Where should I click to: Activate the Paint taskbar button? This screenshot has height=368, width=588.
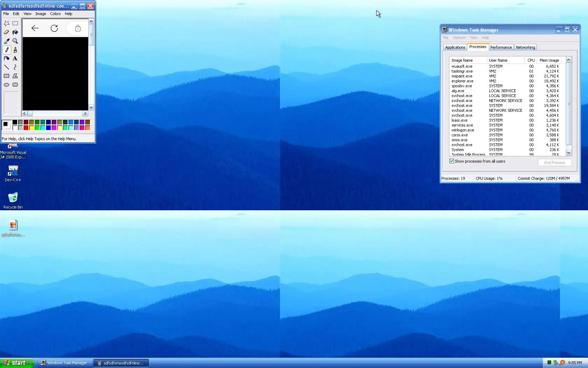click(x=121, y=363)
